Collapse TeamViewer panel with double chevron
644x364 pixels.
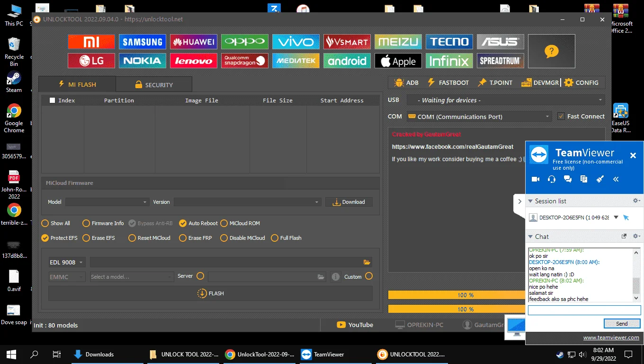click(x=616, y=179)
